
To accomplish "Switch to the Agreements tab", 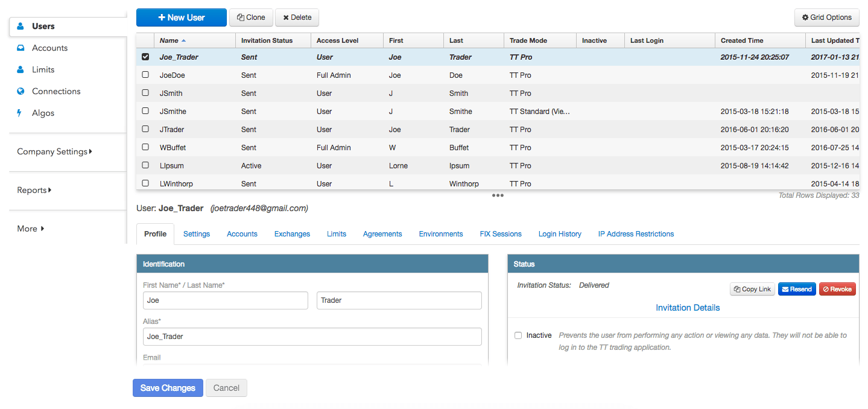I will pos(382,234).
